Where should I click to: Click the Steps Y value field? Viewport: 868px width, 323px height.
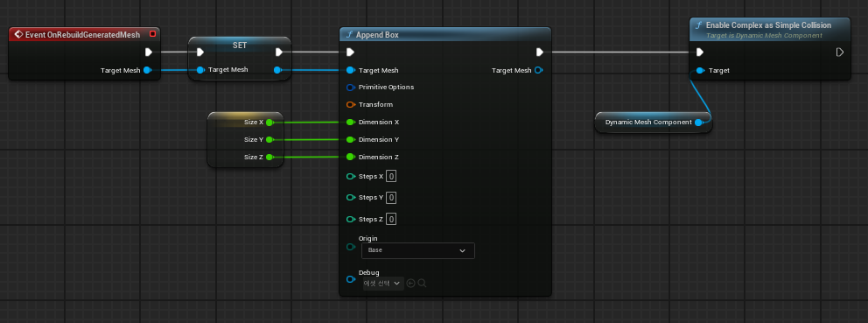tap(391, 198)
